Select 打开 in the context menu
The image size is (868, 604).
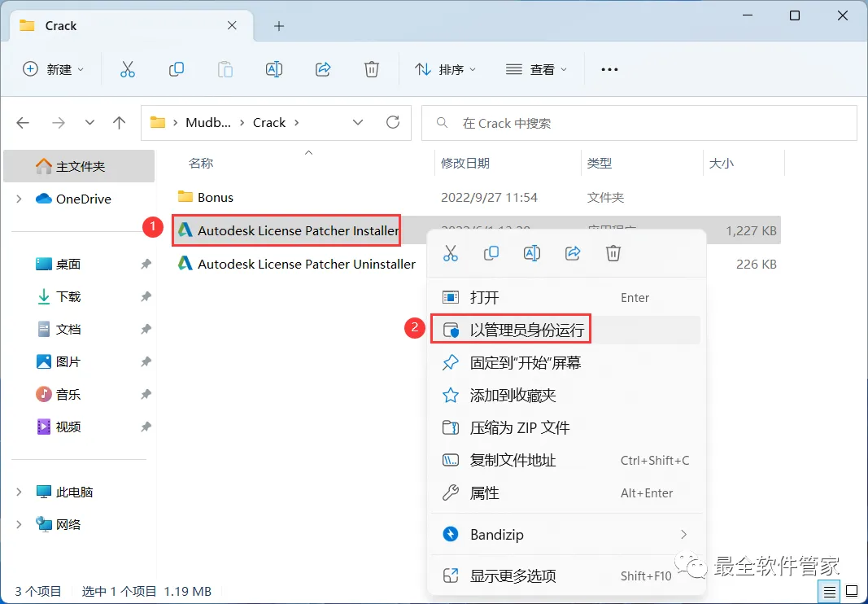point(565,298)
